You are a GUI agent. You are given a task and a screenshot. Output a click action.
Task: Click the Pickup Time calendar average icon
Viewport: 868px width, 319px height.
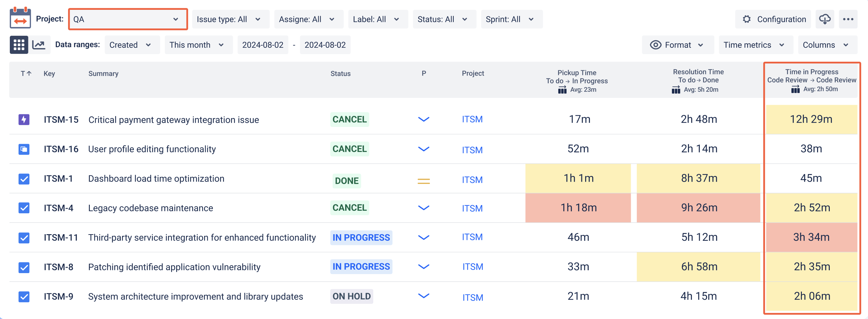(x=562, y=90)
